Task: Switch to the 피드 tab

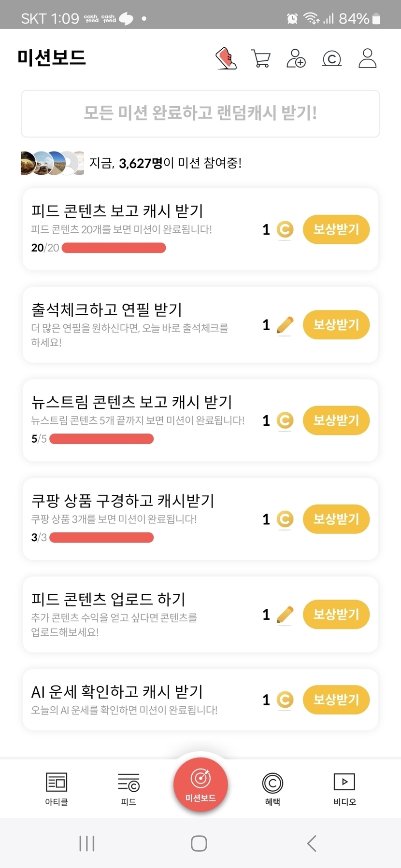Action: [x=129, y=788]
